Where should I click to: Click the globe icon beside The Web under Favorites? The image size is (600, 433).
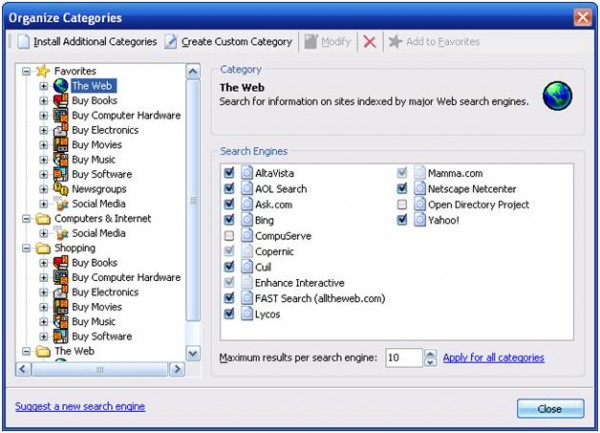tap(60, 86)
